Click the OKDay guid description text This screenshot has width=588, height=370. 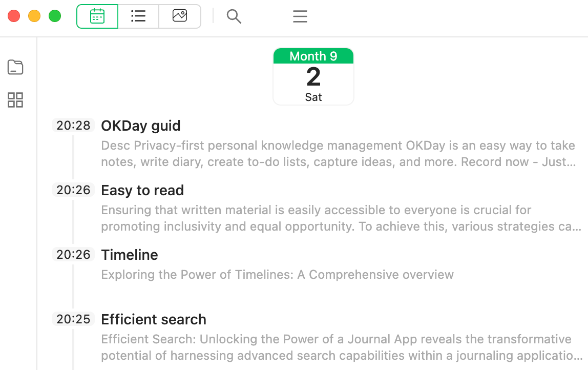click(338, 154)
